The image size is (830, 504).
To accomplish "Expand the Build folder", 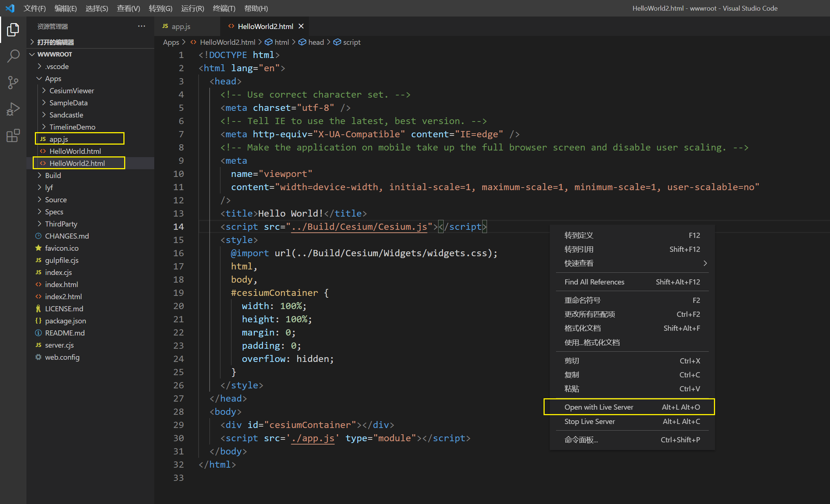I will [x=39, y=175].
